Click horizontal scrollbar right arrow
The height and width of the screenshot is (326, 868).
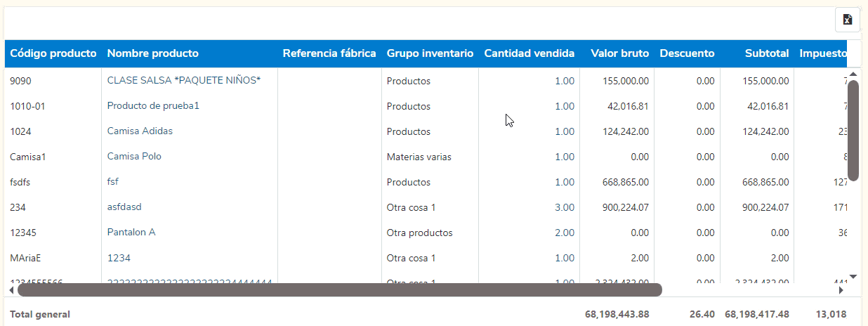(x=841, y=289)
